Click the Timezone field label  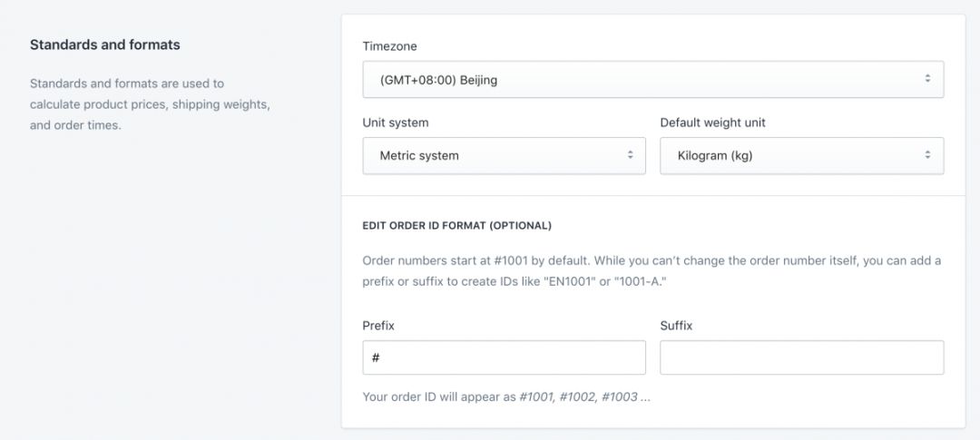390,46
